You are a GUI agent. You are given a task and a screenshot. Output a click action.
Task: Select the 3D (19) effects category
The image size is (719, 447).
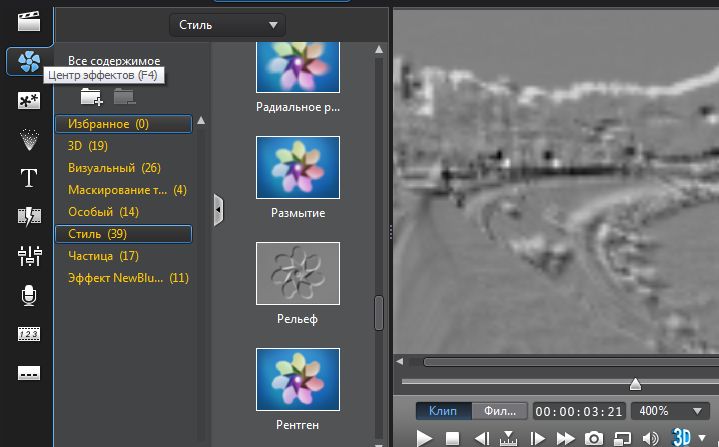pos(88,146)
